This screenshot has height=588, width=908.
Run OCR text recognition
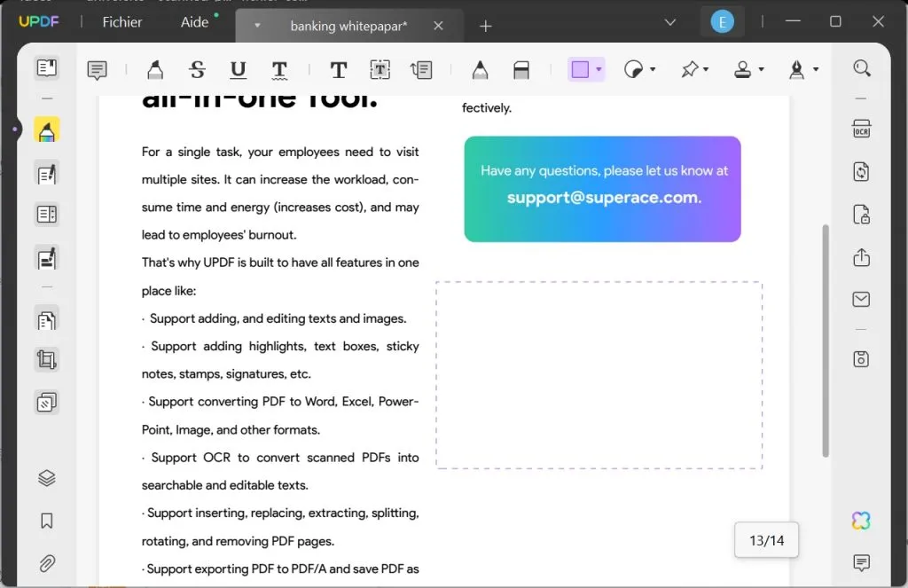[x=861, y=129]
